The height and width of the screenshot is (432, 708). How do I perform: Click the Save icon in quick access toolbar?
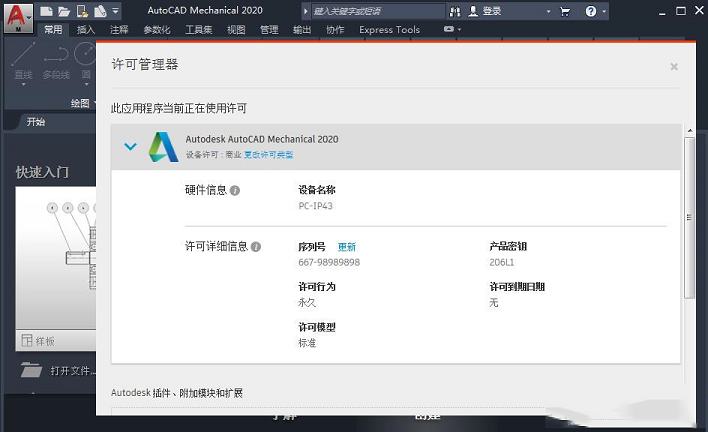pyautogui.click(x=82, y=11)
